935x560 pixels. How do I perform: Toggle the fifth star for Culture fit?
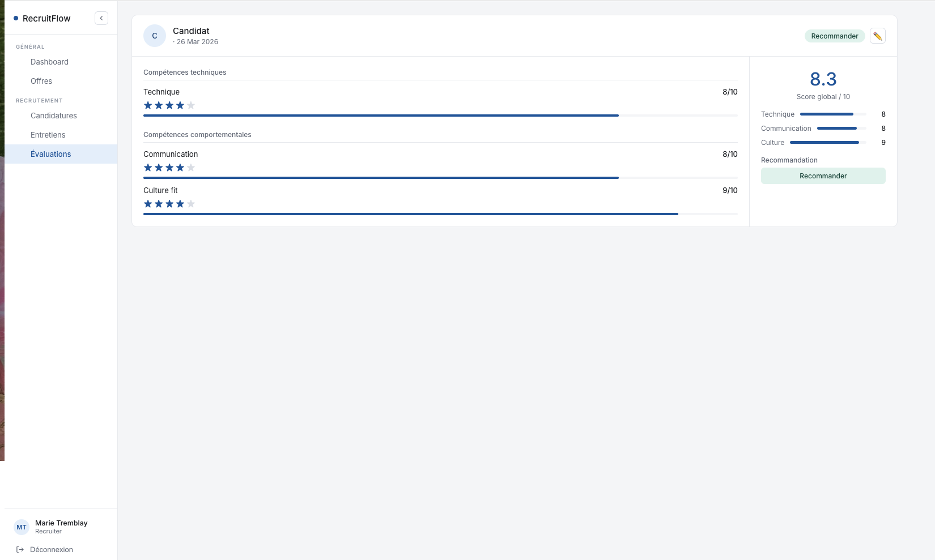pos(191,203)
